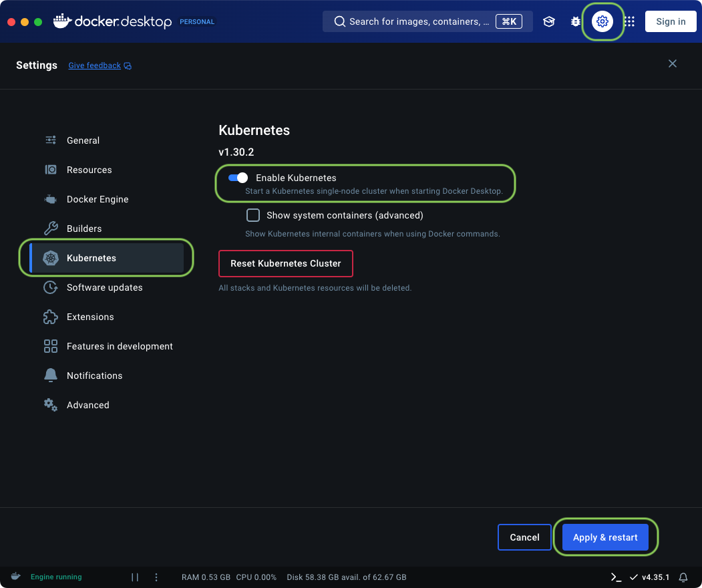The height and width of the screenshot is (588, 702).
Task: Click the Reset Kubernetes Cluster button
Action: tap(285, 263)
